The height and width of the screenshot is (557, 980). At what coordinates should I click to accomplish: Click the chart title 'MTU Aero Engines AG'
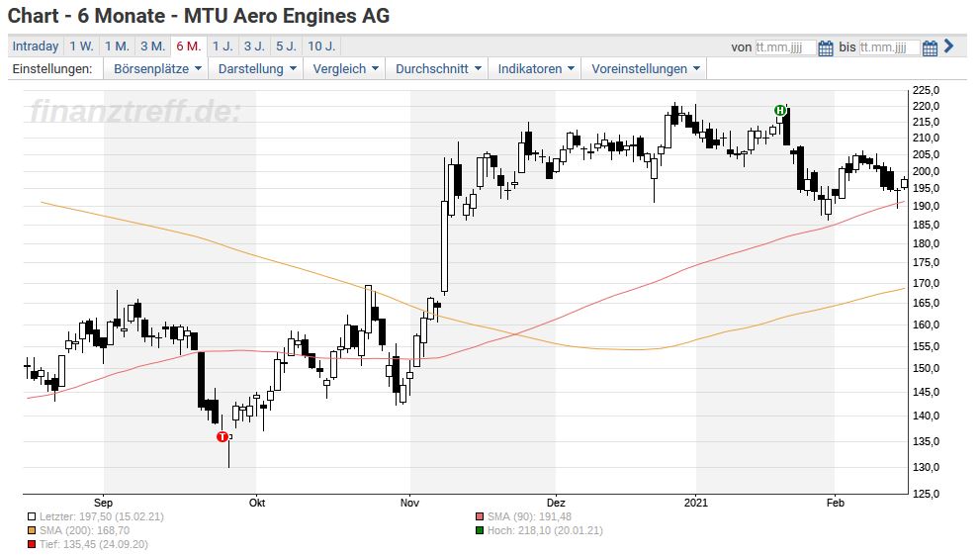point(286,16)
